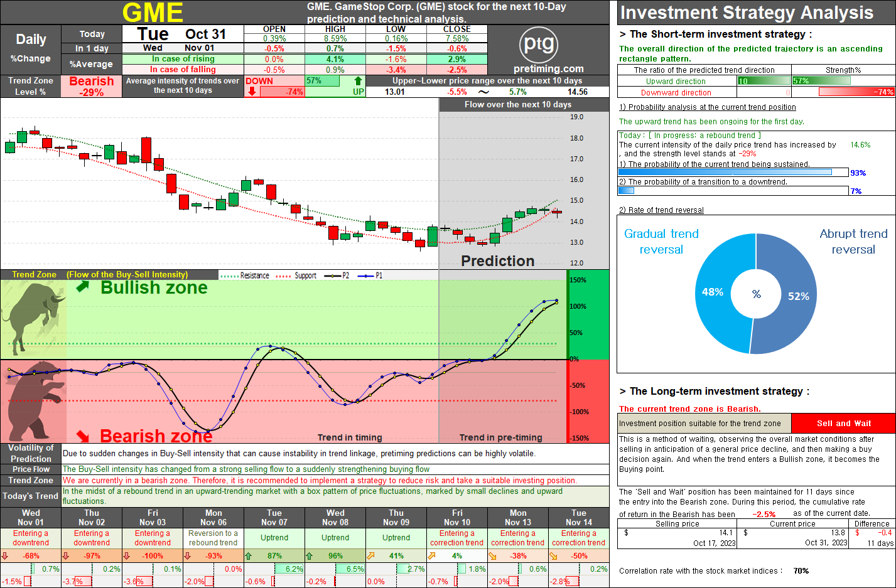Click the Long-term investment strategy heading
Viewport: 896px width, 588px height.
pos(715,392)
